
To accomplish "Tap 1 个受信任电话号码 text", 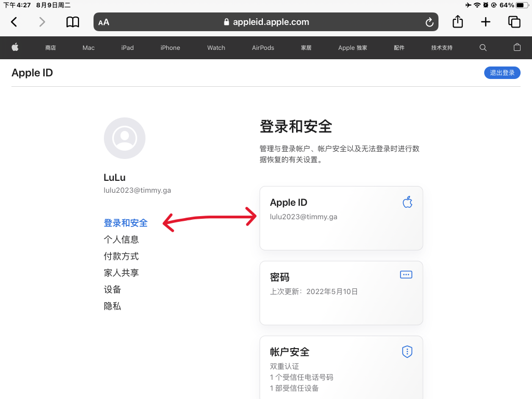I will 302,377.
